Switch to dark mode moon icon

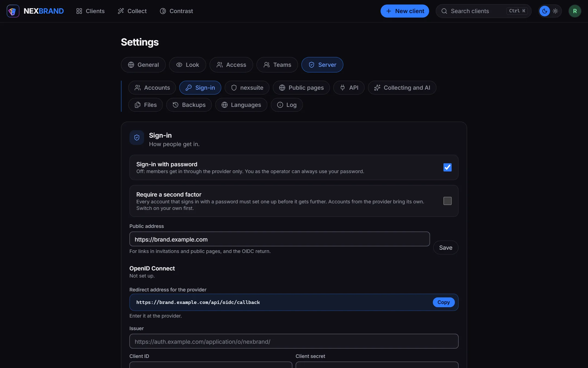click(x=544, y=11)
